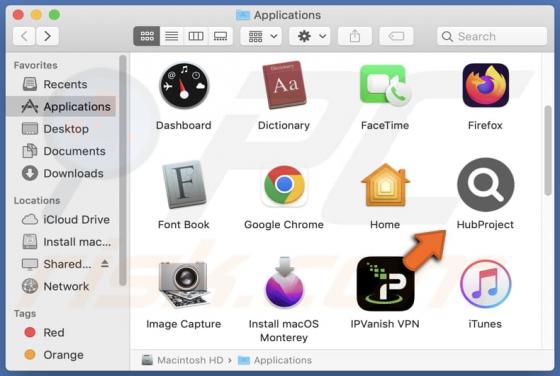Image resolution: width=560 pixels, height=376 pixels.
Task: Eject the Shared... volume
Action: pos(105,264)
